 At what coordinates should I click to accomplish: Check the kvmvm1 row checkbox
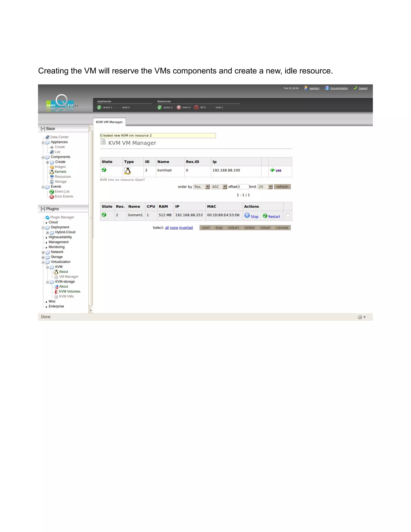[288, 215]
